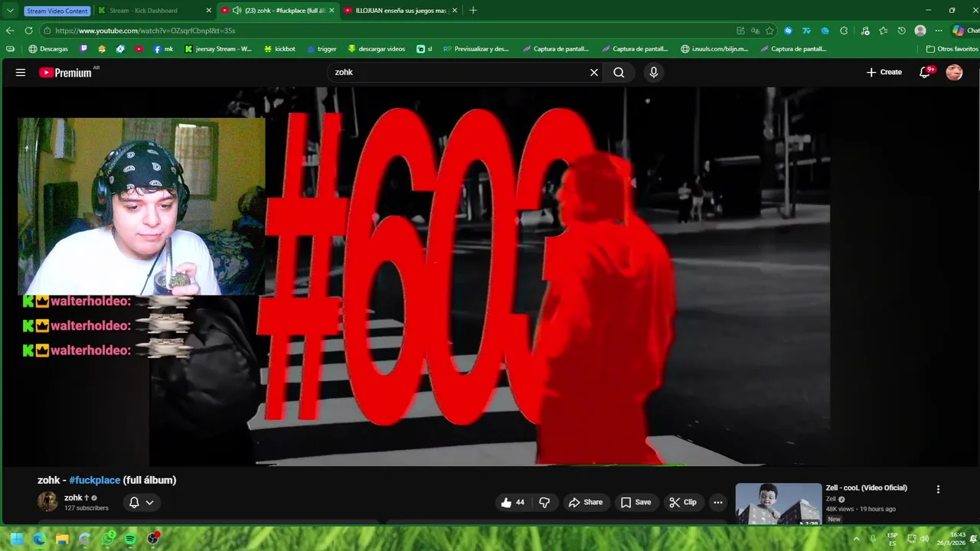The height and width of the screenshot is (551, 980).
Task: Start voice search with the microphone icon
Action: [x=653, y=73]
